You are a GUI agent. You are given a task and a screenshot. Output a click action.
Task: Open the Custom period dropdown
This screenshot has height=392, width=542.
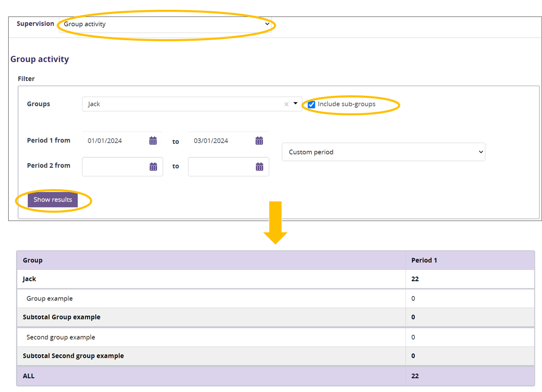(x=383, y=152)
